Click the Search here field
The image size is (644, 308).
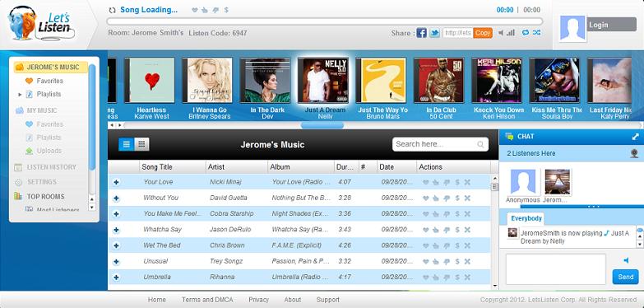tap(440, 144)
